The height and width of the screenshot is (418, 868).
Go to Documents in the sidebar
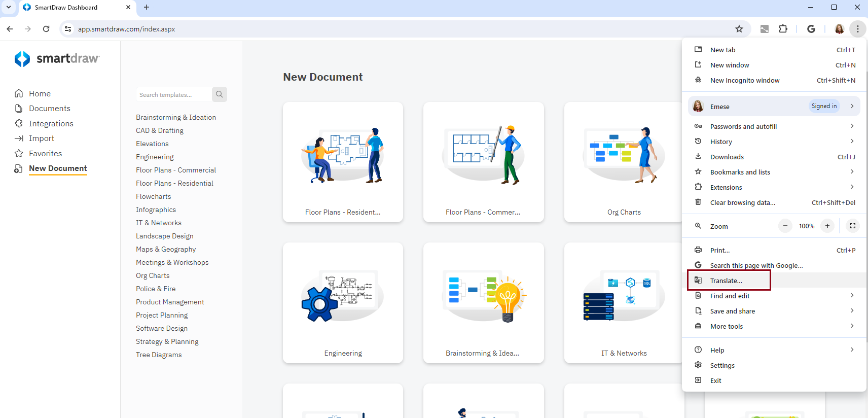(49, 109)
